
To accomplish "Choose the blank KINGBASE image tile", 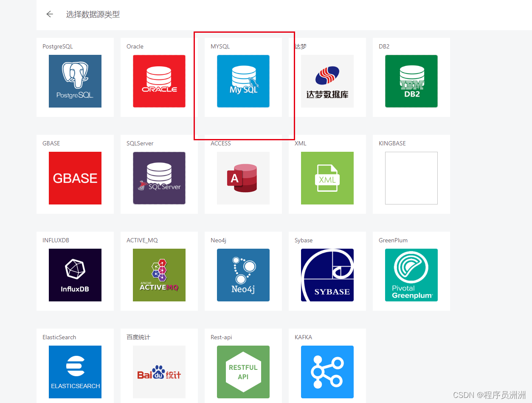I will [x=411, y=178].
